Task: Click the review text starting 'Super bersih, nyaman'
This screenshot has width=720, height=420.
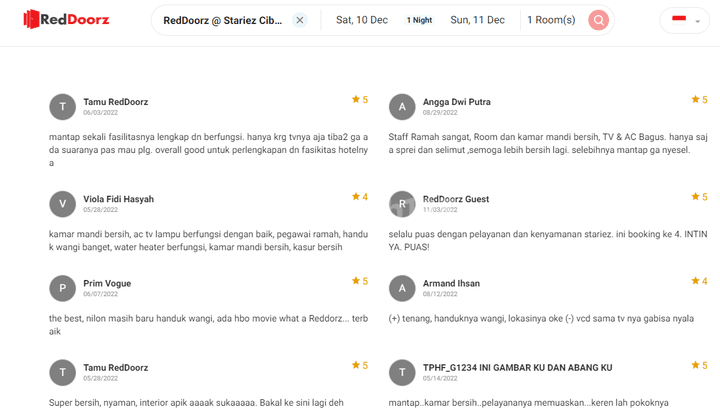Action: coord(196,403)
